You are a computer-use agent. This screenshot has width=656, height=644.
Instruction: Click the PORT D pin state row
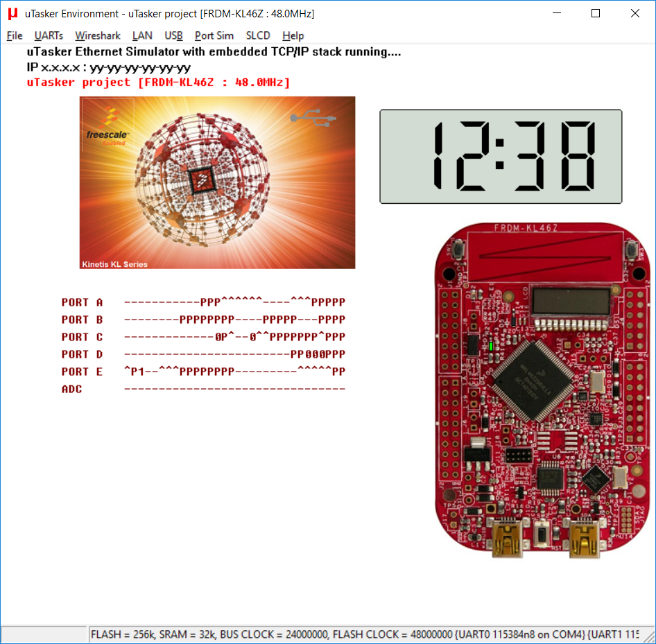pos(203,354)
